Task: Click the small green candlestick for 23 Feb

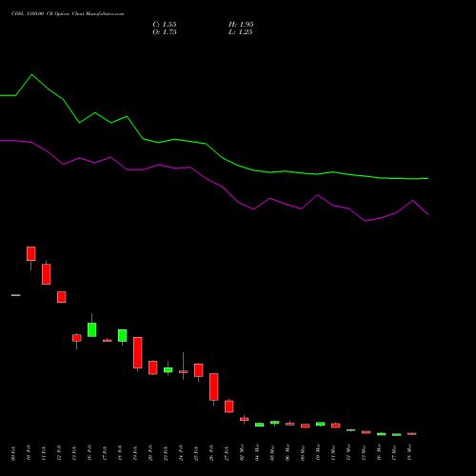Action: pyautogui.click(x=169, y=369)
